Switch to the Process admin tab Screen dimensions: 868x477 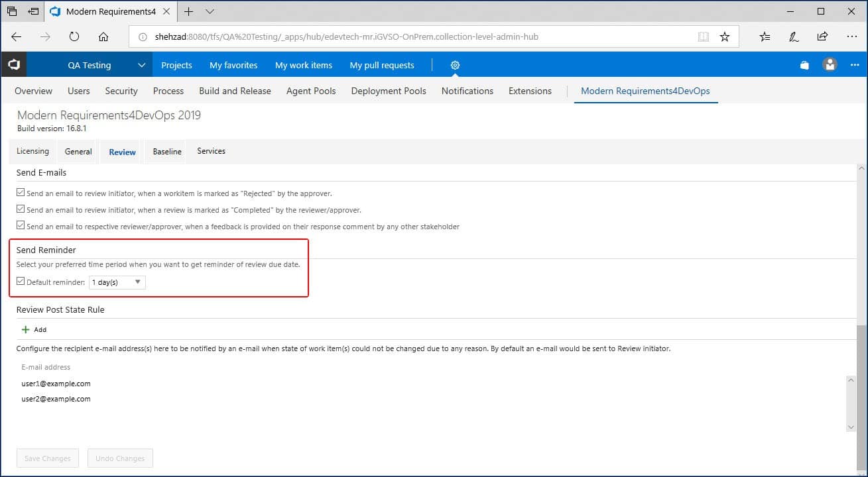[168, 91]
